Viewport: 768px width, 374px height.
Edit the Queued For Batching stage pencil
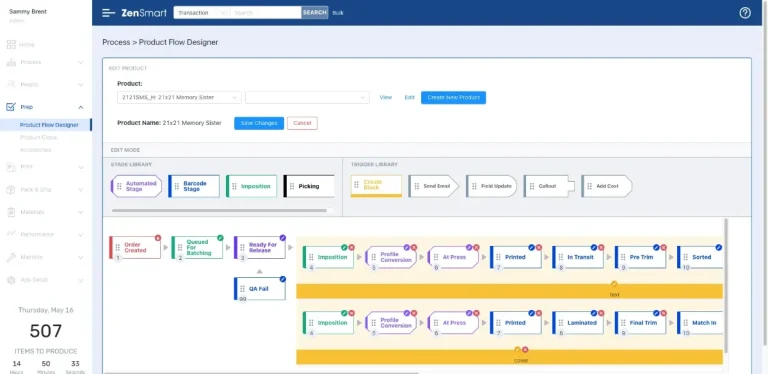pyautogui.click(x=220, y=237)
